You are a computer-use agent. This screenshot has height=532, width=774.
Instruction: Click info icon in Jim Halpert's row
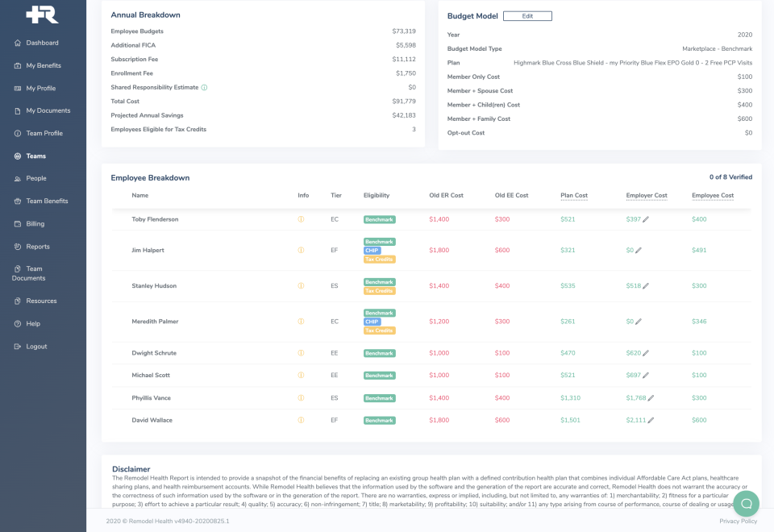(x=302, y=251)
